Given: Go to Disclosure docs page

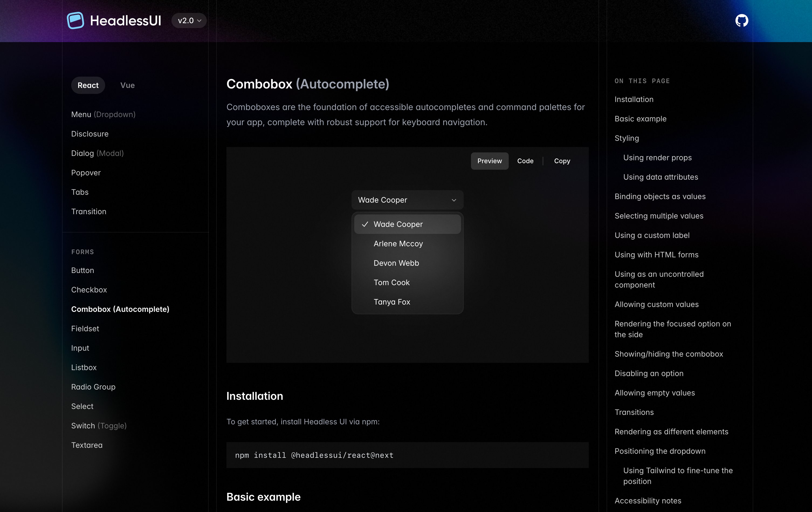Looking at the screenshot, I should [90, 134].
